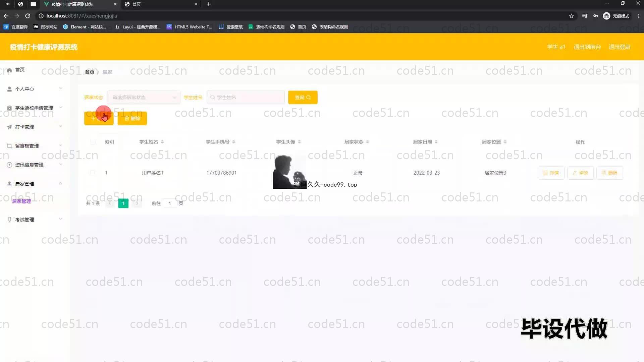
Task: Open the password key icon
Action: click(x=596, y=16)
